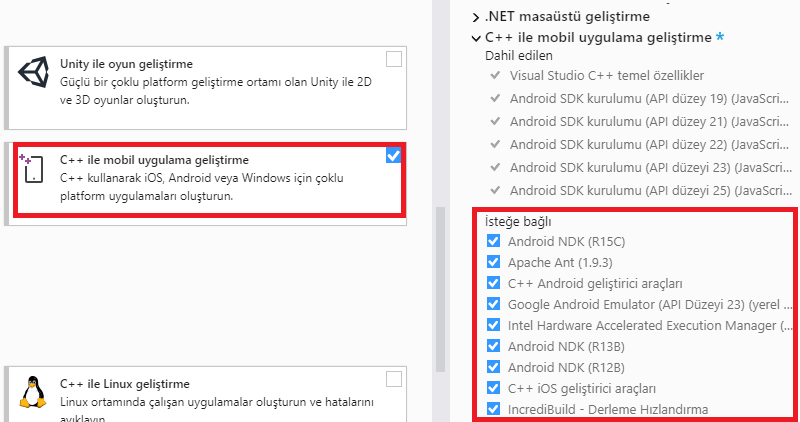Disable Apache Ant (1.9.3) component
800x422 pixels.
[493, 262]
